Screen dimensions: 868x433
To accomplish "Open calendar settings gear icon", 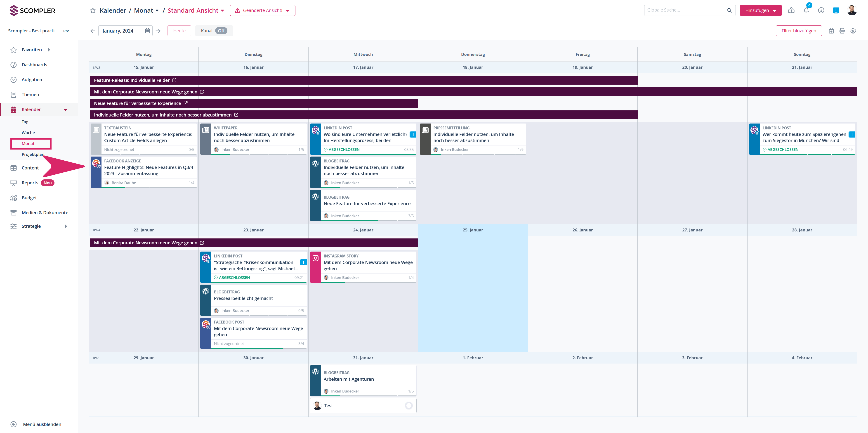I will click(x=853, y=31).
